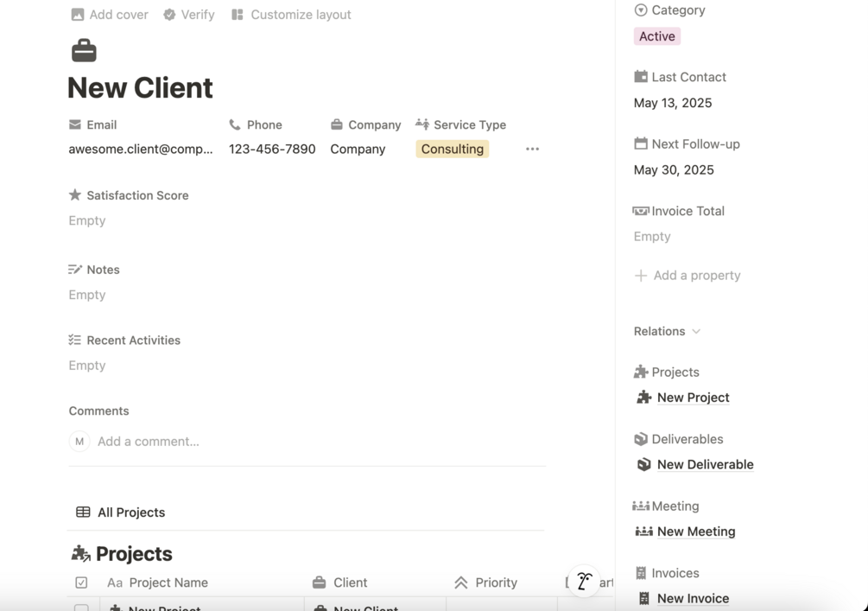
Task: Click the Add a comment field
Action: coord(149,442)
